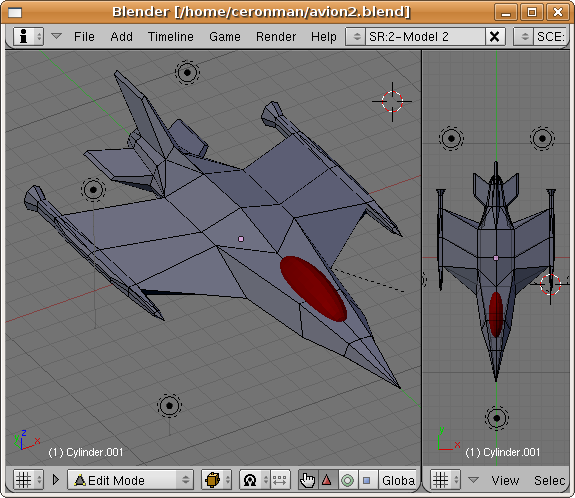
Task: Open the View menu in the right viewport
Action: pyautogui.click(x=505, y=480)
